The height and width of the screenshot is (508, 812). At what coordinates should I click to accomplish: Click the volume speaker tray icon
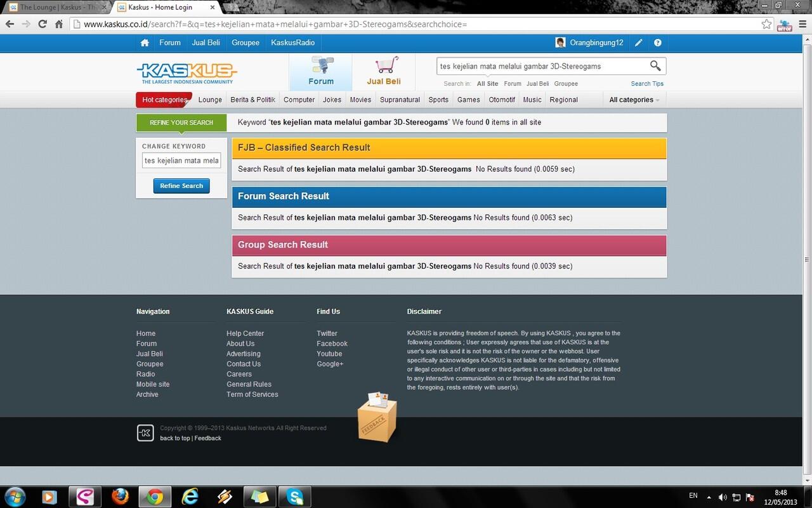723,497
